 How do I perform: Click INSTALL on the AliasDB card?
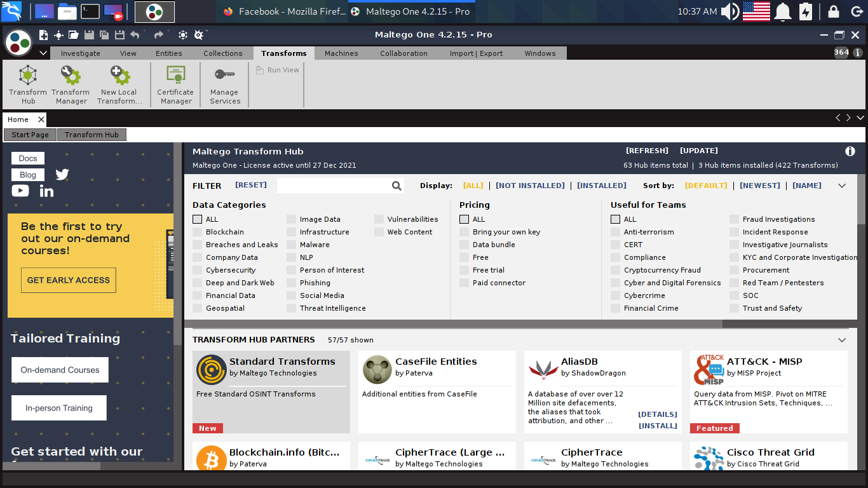pyautogui.click(x=658, y=426)
